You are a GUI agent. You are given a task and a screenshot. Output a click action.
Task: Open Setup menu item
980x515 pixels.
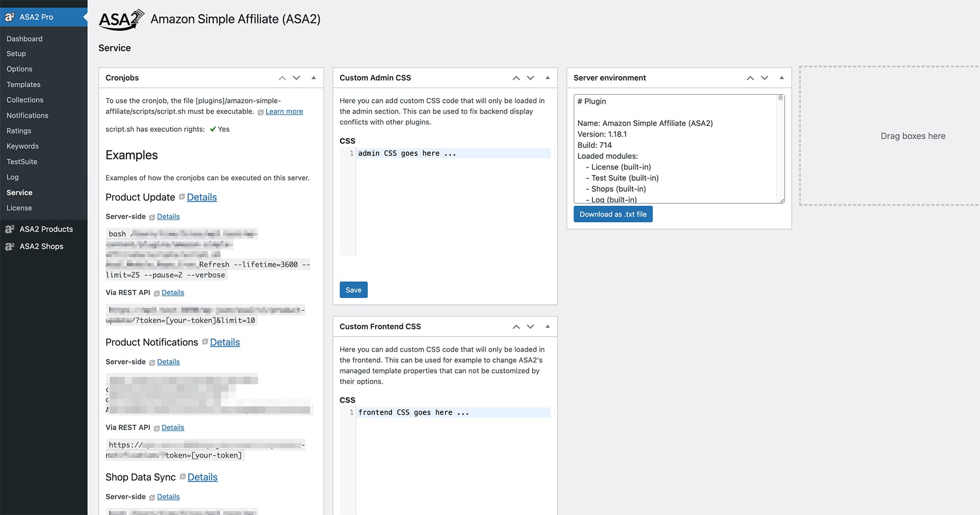coord(16,54)
